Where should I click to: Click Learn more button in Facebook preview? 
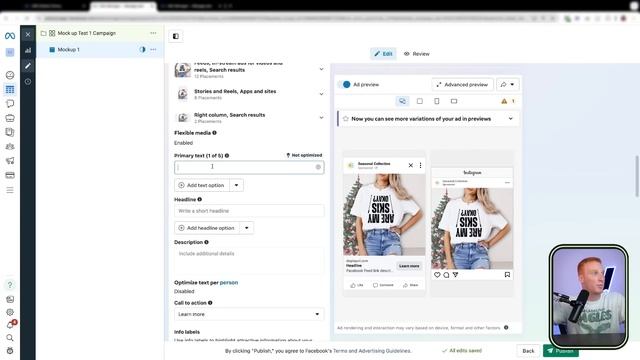coord(409,266)
